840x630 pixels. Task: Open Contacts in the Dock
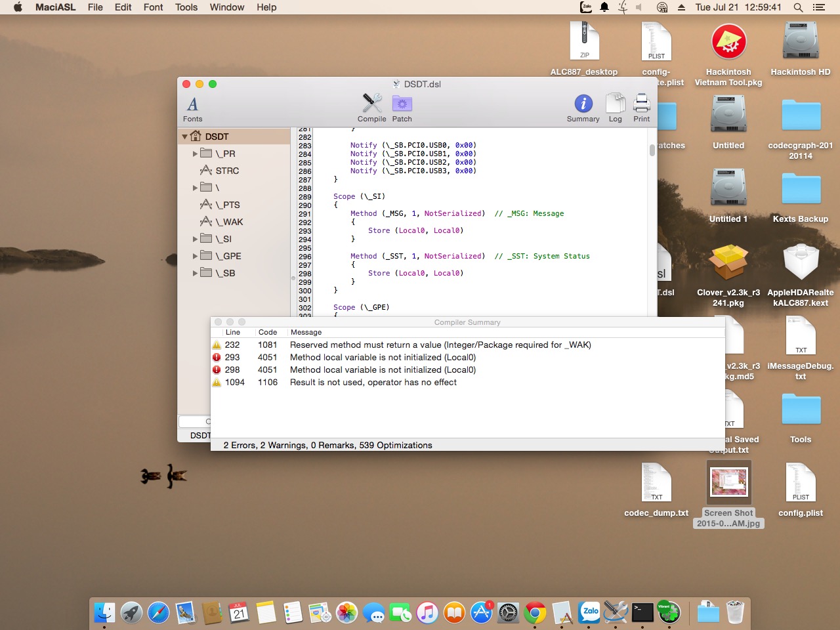212,613
